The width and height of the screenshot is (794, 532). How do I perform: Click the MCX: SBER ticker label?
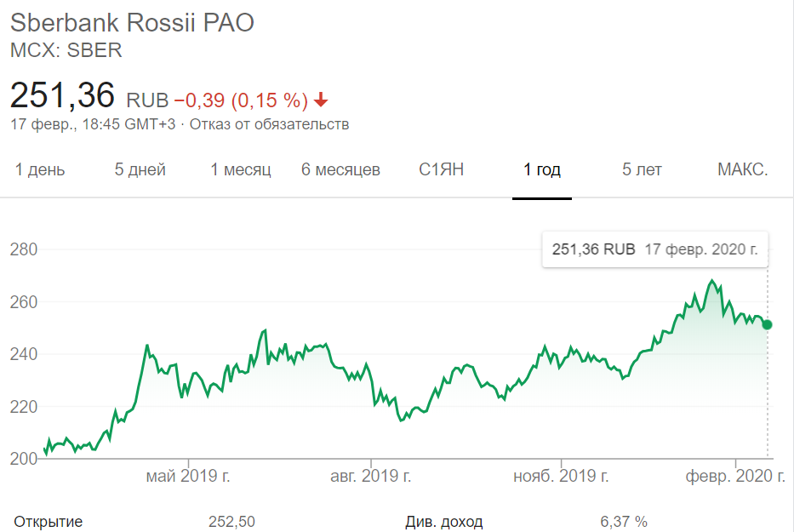tap(66, 49)
